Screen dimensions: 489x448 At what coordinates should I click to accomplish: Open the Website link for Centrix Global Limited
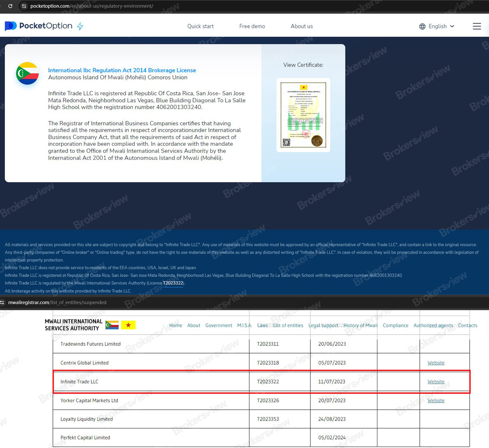436,363
